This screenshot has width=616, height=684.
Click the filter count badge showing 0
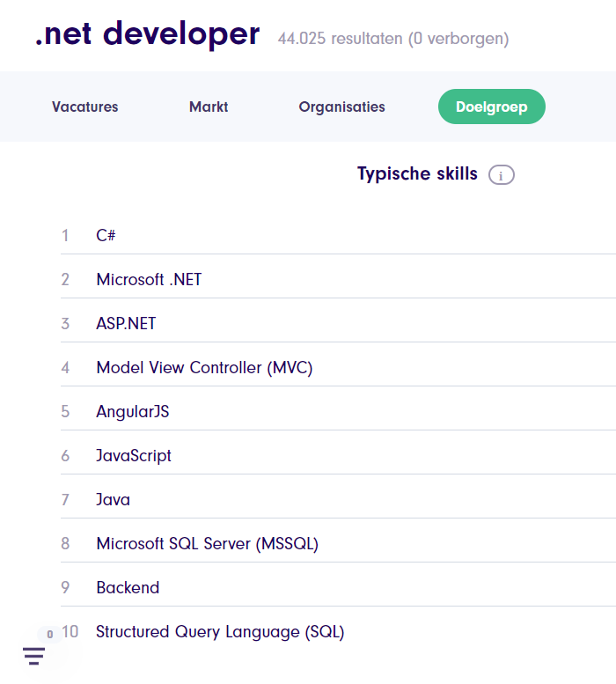pyautogui.click(x=50, y=634)
